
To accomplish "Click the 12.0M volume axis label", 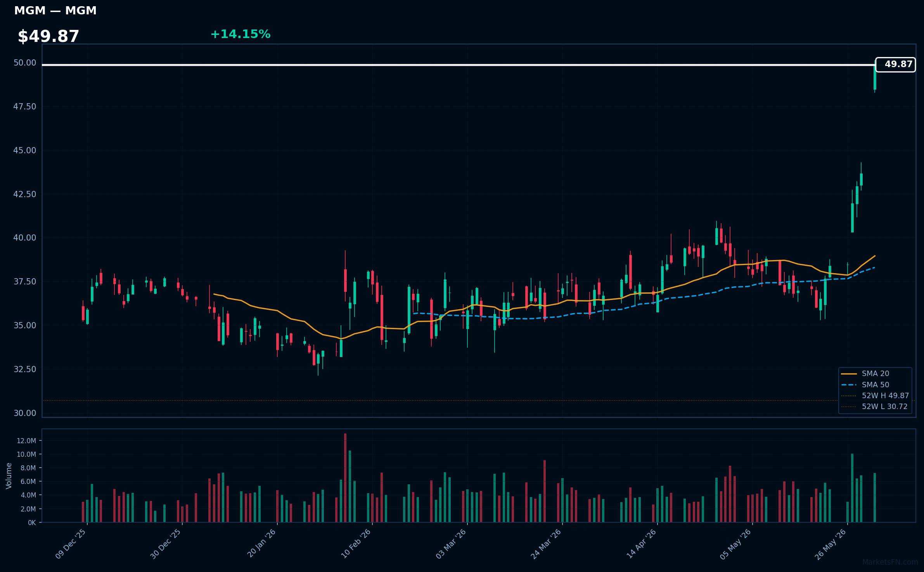I will (26, 441).
